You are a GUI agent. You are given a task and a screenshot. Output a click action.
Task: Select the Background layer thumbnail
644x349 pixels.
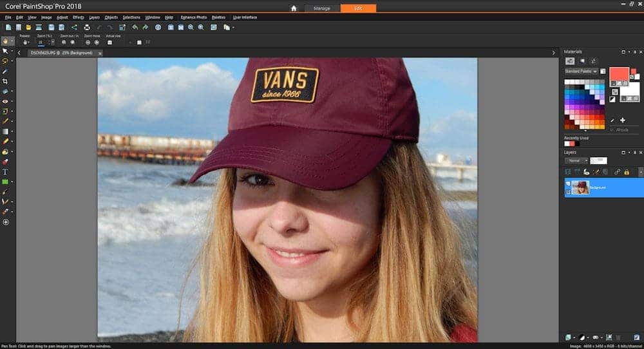tap(579, 187)
